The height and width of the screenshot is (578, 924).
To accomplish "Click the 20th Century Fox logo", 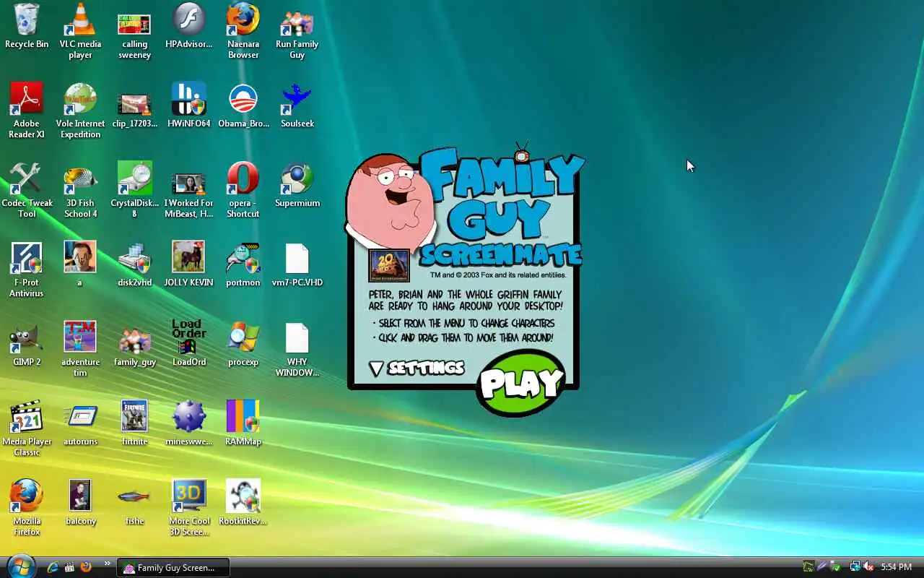I will [389, 265].
